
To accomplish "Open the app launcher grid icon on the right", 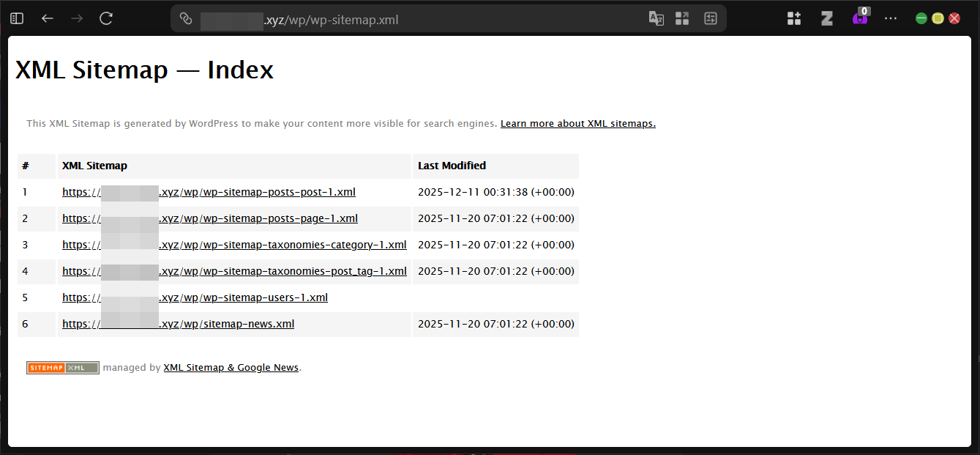I will 793,18.
